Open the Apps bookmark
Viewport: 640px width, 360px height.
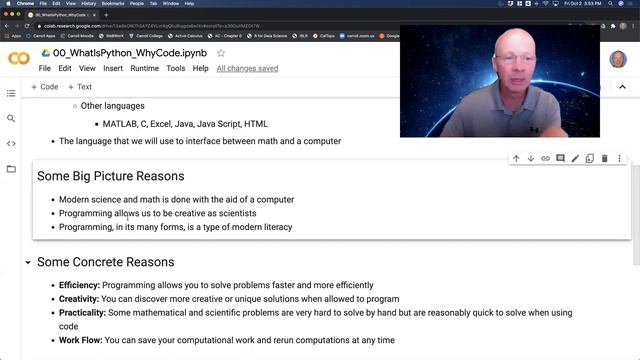tap(13, 36)
